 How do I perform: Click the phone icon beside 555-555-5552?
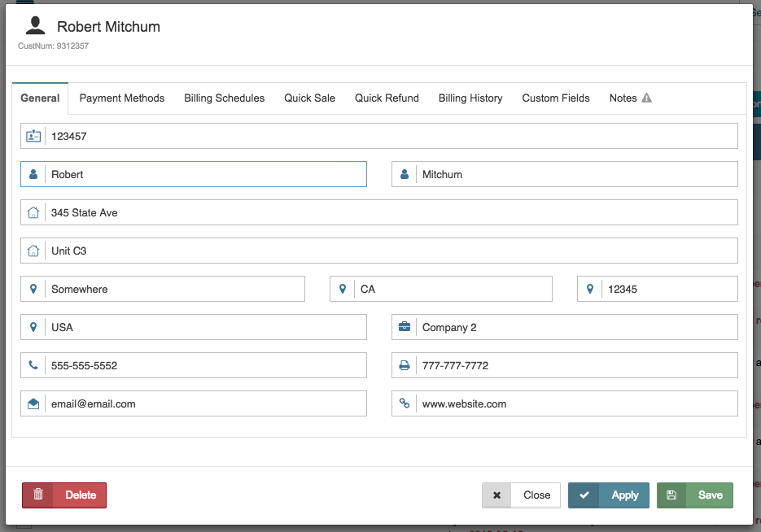pos(33,365)
